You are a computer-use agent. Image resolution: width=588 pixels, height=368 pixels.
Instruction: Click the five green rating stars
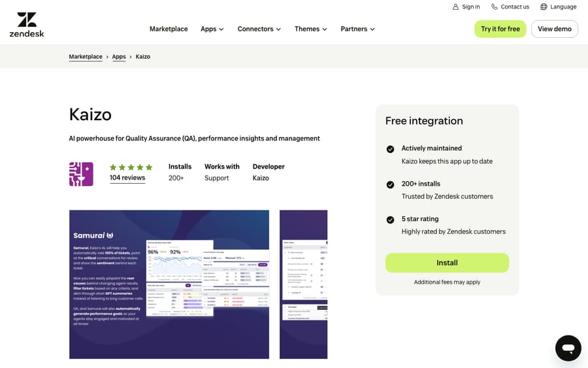pos(131,167)
